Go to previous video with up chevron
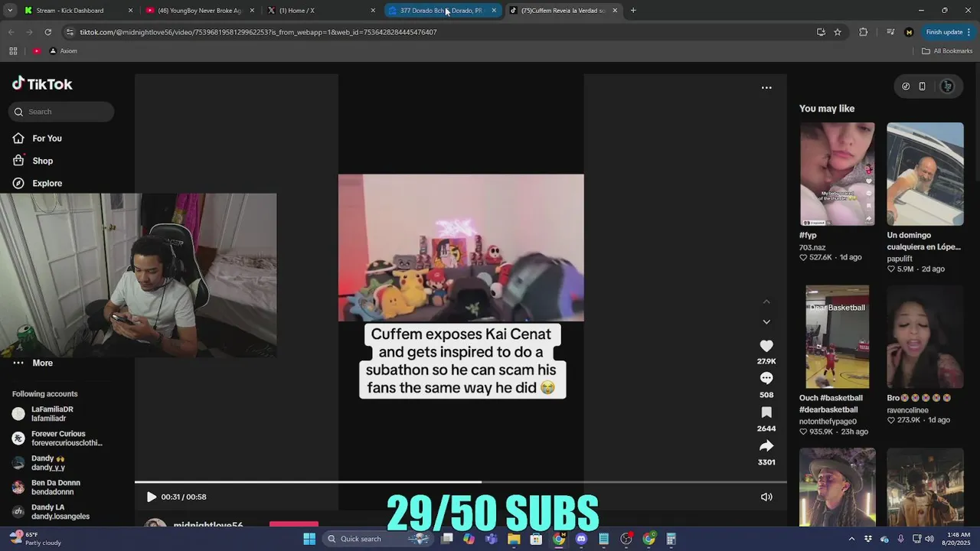The width and height of the screenshot is (980, 551). 766,302
